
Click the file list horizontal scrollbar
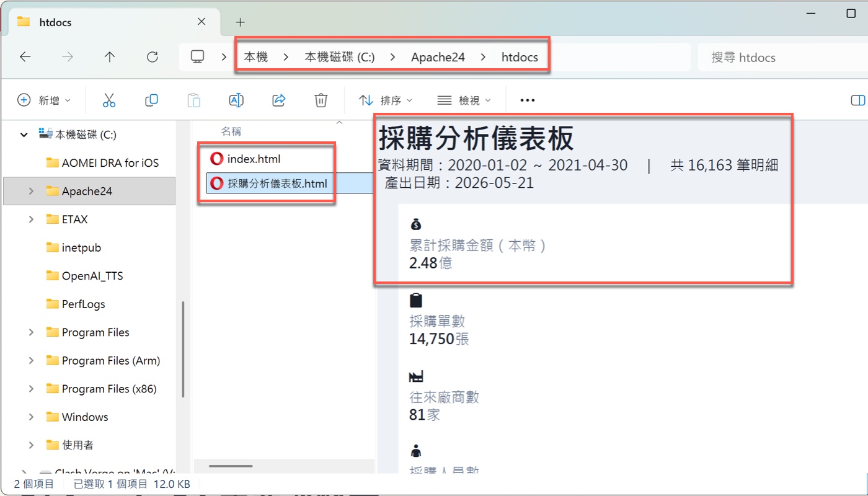point(230,466)
